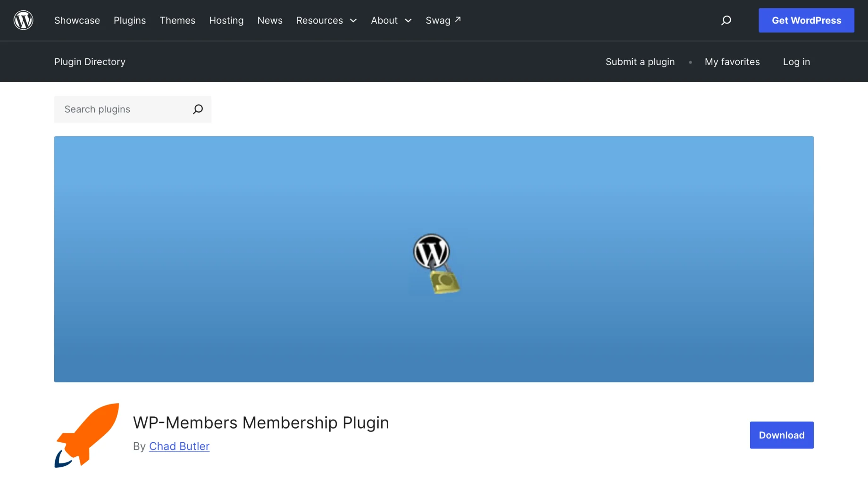
Task: Open the Plugins menu item
Action: point(130,20)
